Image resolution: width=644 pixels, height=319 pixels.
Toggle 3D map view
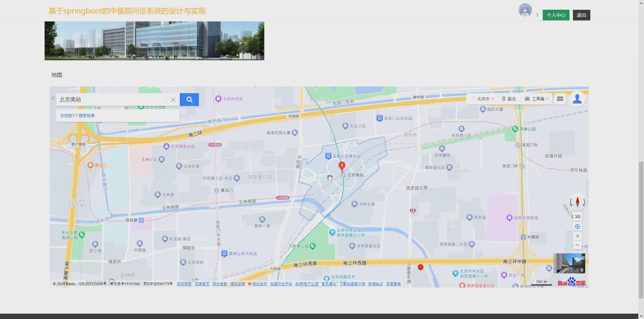point(578,217)
